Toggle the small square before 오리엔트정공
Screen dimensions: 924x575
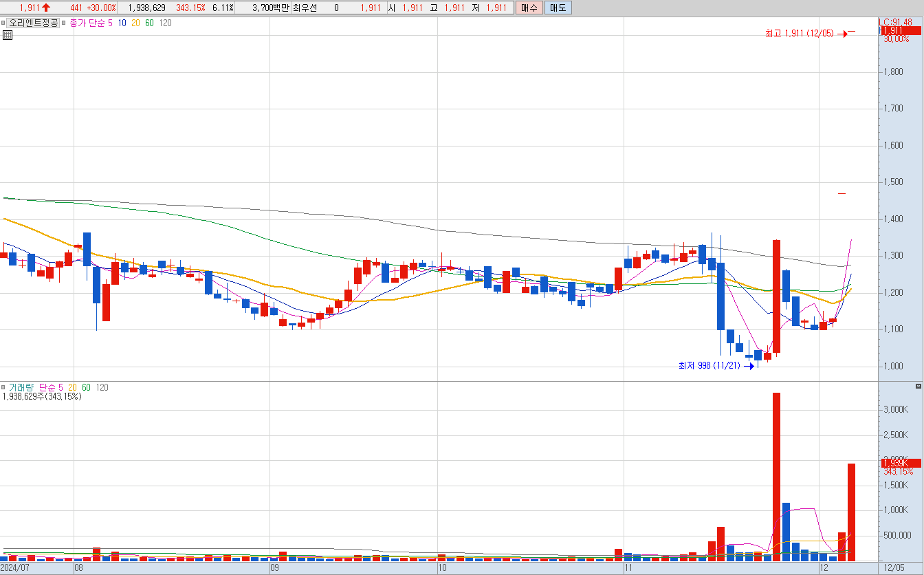pos(3,23)
